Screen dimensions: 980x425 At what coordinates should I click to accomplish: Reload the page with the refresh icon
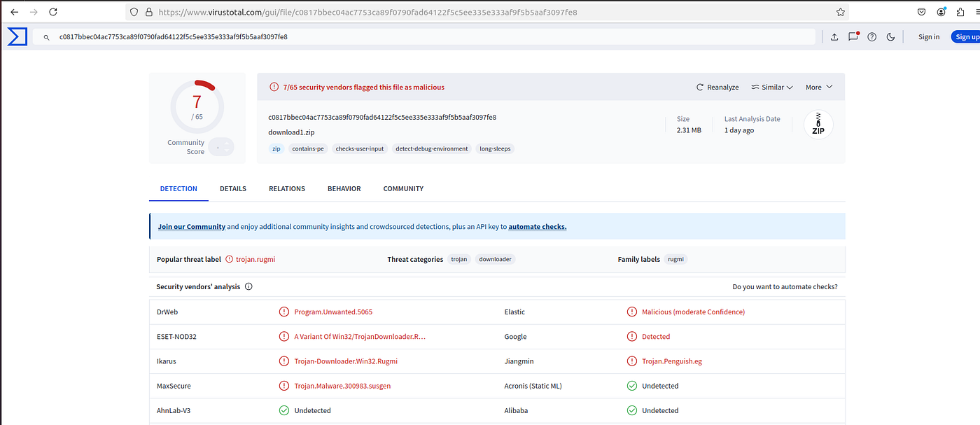53,12
